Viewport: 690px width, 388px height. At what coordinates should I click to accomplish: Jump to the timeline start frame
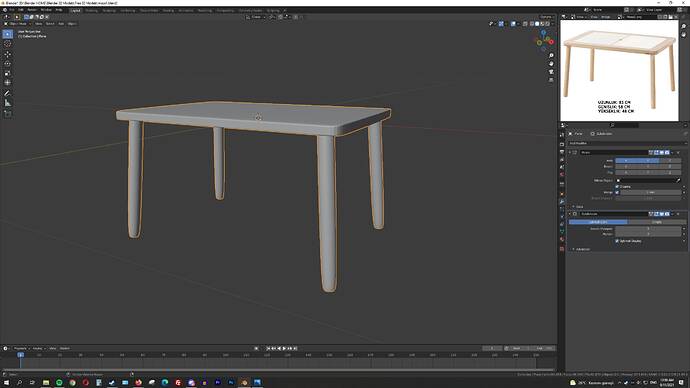coord(268,348)
